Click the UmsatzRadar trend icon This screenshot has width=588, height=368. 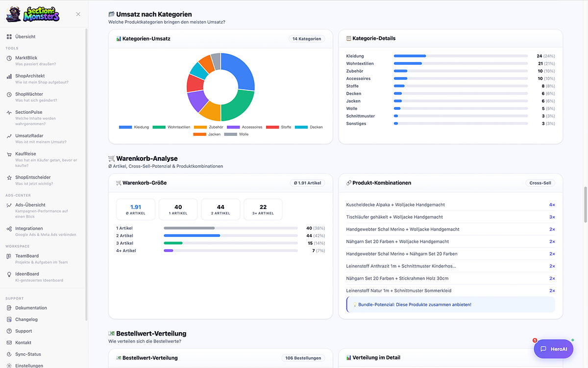tap(9, 136)
